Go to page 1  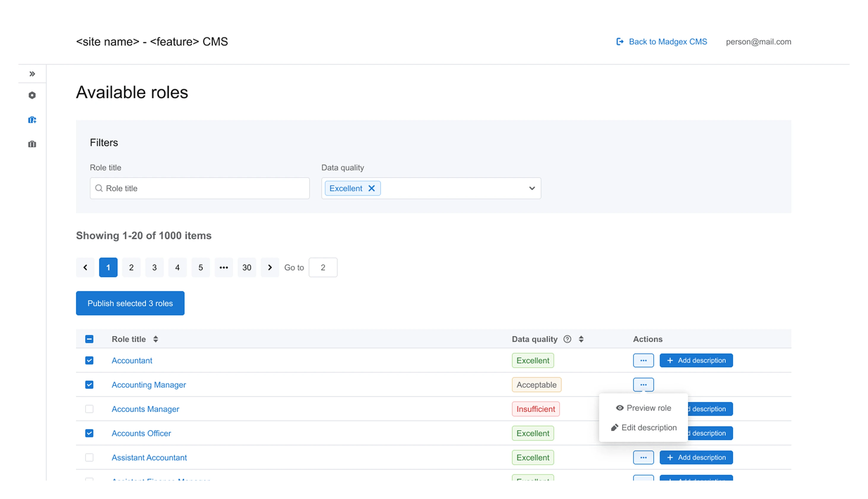click(x=108, y=267)
